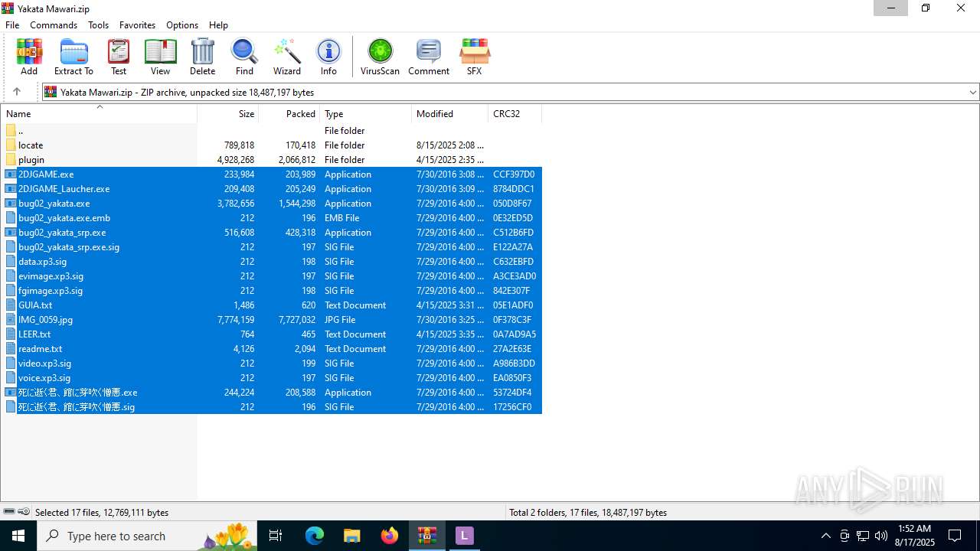Select bug02_yakata_srp.exe file
980x551 pixels.
[x=272, y=233]
